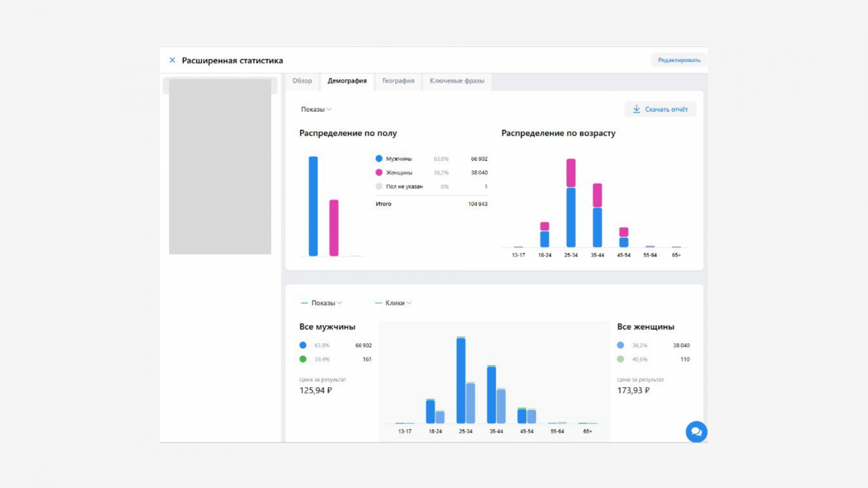Click the blue impressions dot under Все женщины
Screen dimensions: 868x488
[620, 345]
